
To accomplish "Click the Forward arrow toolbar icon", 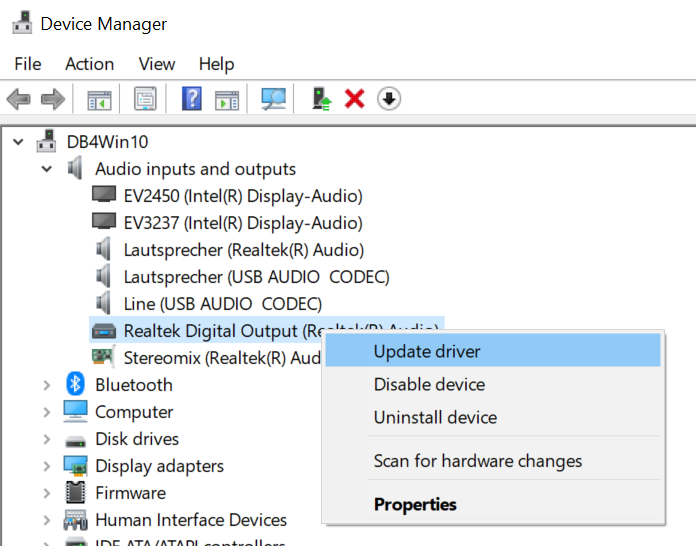I will tap(53, 99).
